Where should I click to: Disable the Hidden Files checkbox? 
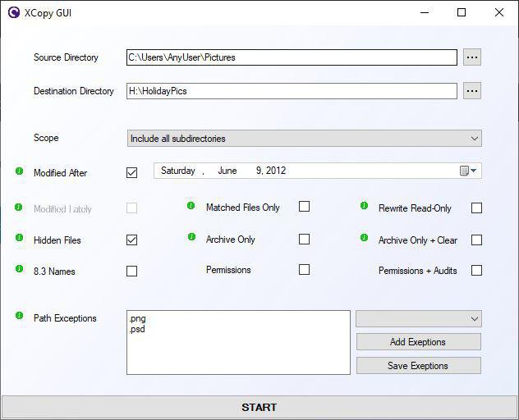131,240
